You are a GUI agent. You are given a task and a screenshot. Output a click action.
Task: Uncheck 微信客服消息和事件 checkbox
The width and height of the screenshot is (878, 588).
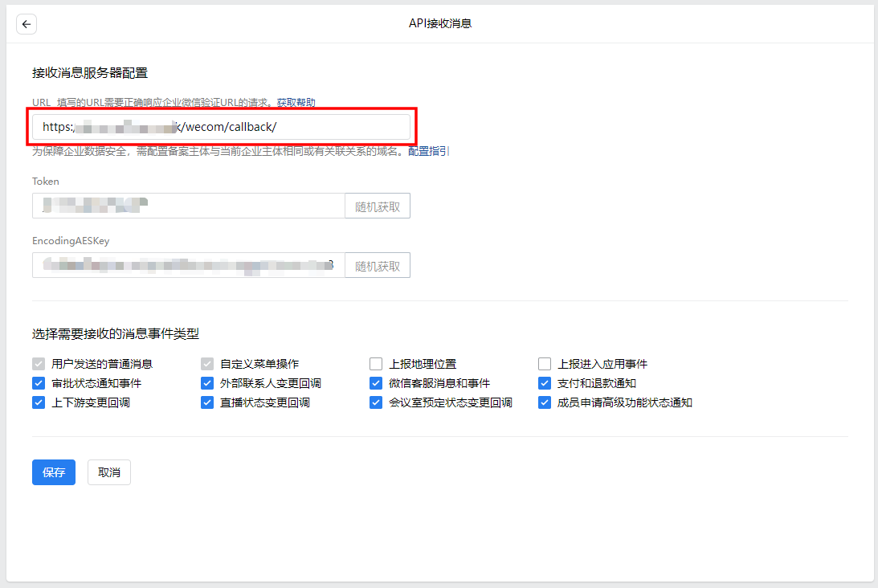tap(376, 383)
